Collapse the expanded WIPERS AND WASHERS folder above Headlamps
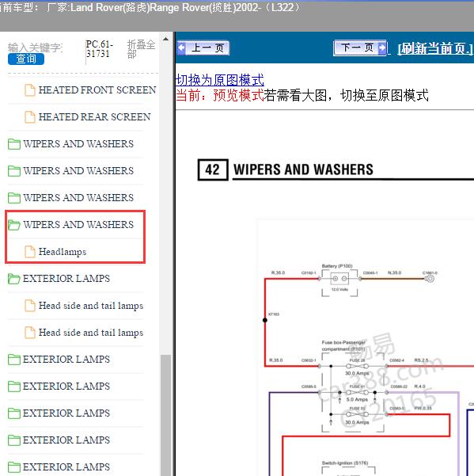 (x=14, y=225)
